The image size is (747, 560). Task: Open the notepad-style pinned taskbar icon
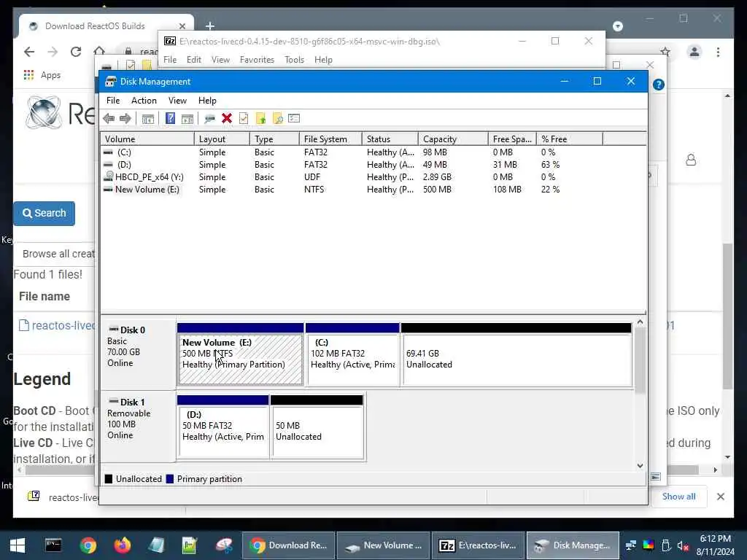click(x=156, y=545)
